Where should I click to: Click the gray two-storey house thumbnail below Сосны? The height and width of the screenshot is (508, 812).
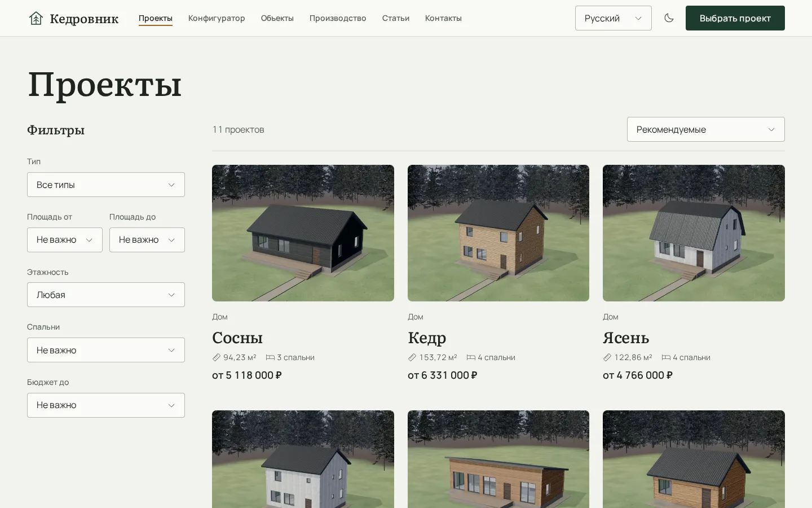tap(303, 459)
